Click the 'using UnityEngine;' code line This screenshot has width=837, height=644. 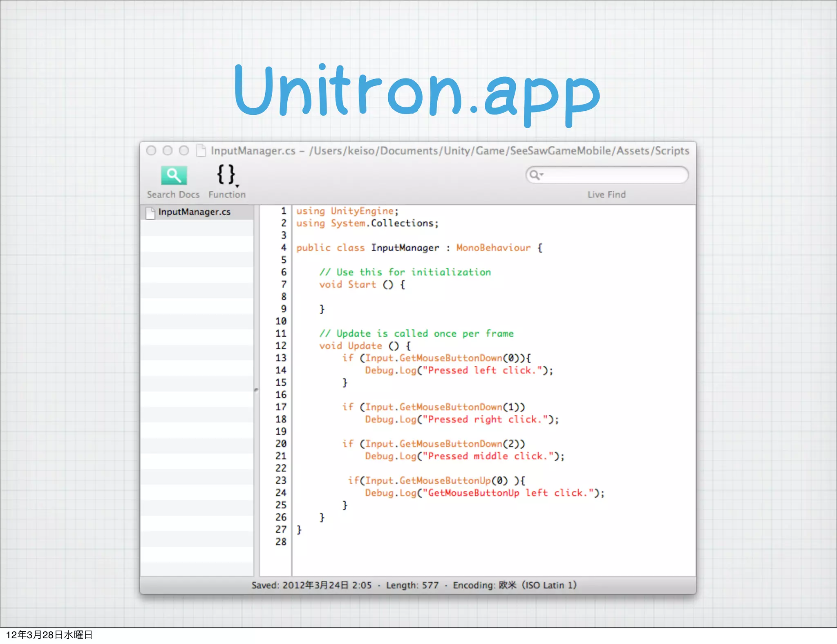[x=347, y=211]
